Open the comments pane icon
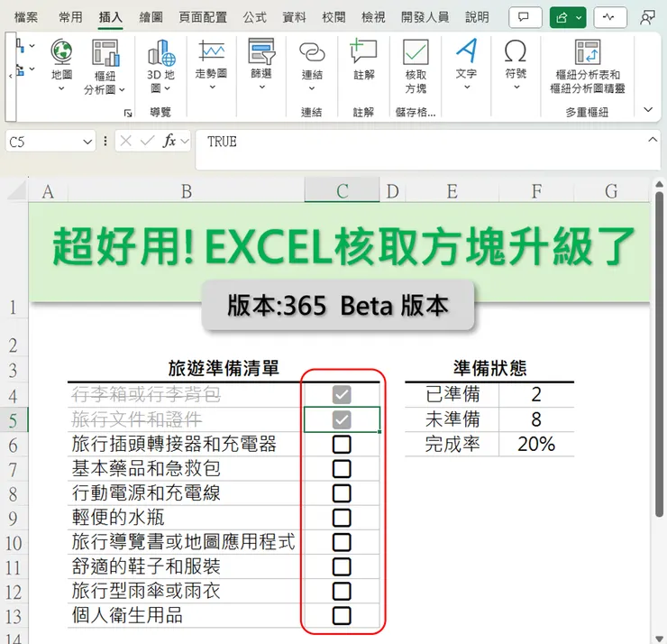The image size is (667, 644). click(x=525, y=17)
